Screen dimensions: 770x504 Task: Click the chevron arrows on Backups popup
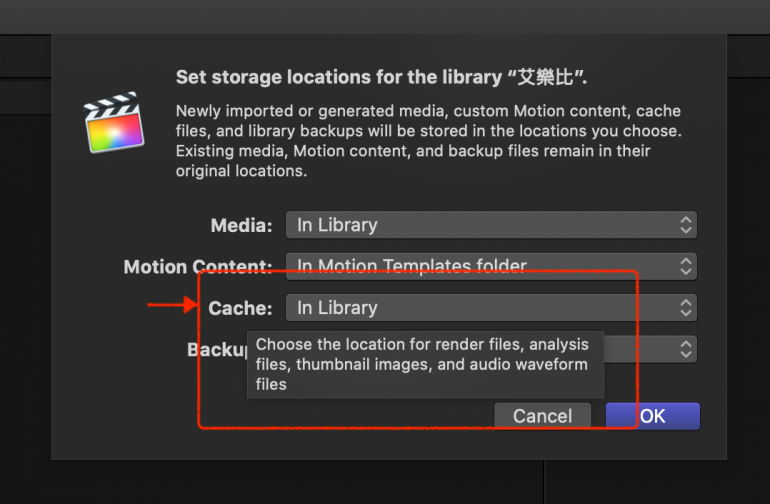(685, 349)
